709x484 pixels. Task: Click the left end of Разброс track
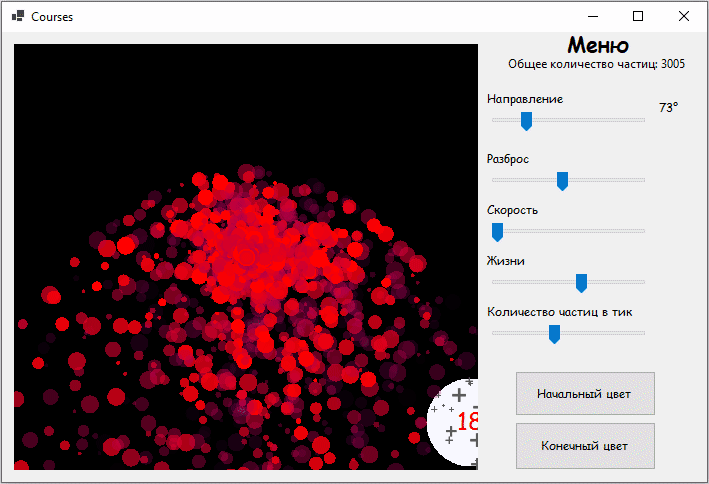pos(495,180)
